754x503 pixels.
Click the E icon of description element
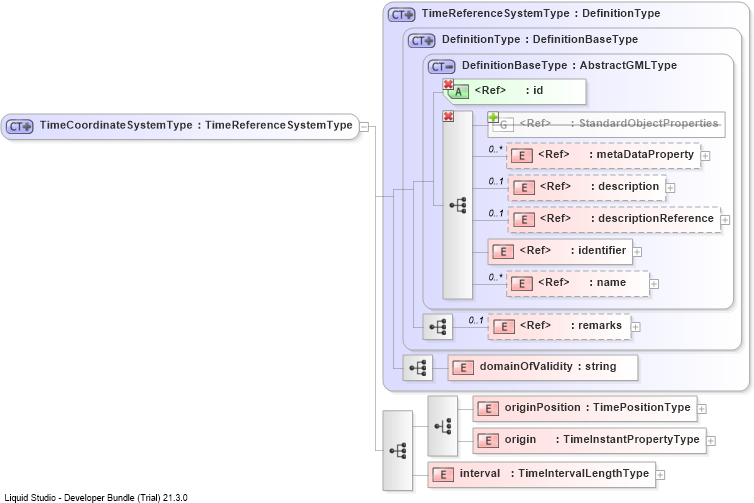pos(524,188)
